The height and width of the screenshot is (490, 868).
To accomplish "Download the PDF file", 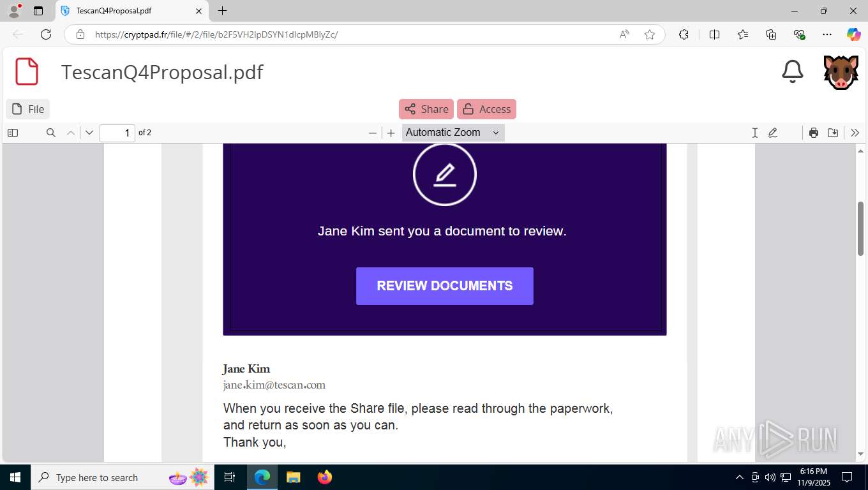I will (x=833, y=133).
